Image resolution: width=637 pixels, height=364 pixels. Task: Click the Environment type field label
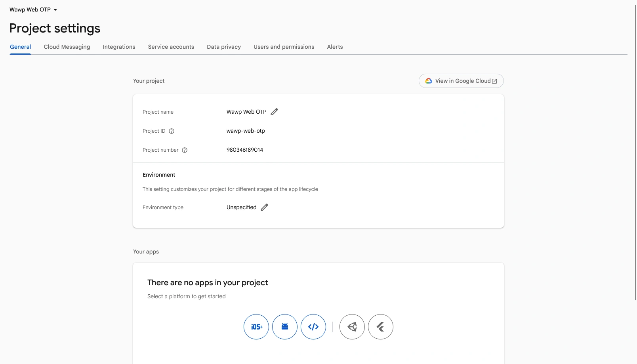click(163, 208)
